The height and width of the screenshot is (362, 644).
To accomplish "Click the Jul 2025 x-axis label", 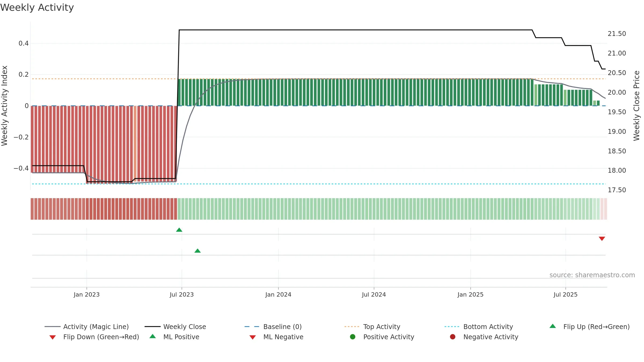I will (x=565, y=294).
